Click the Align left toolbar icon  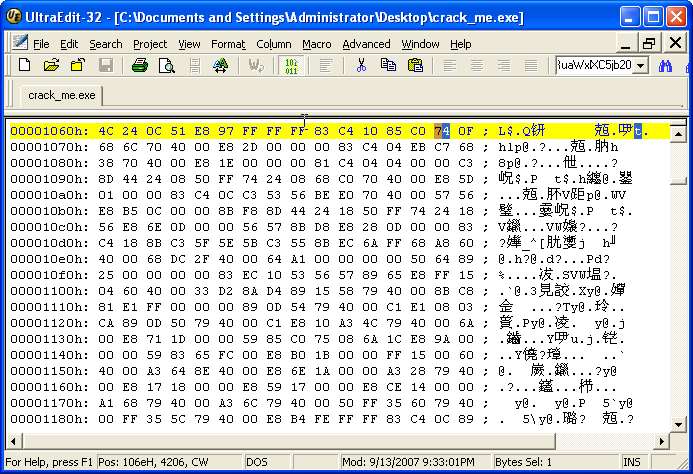(x=449, y=65)
